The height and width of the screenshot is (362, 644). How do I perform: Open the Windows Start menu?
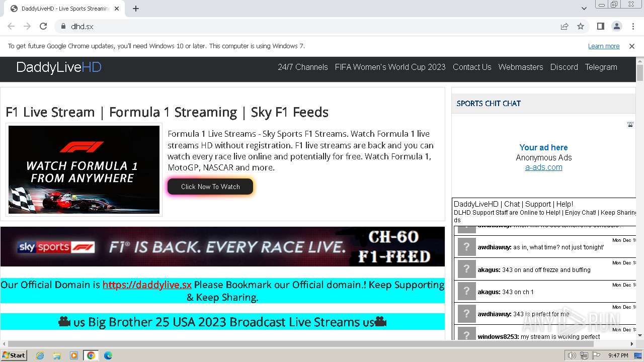[14, 355]
